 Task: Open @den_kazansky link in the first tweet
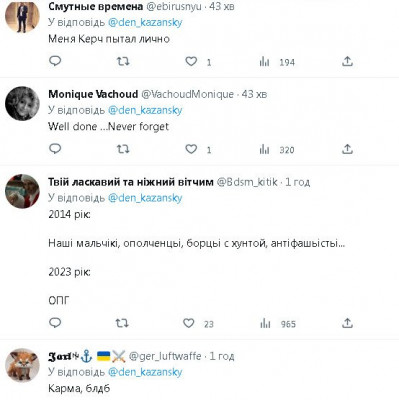coord(145,23)
